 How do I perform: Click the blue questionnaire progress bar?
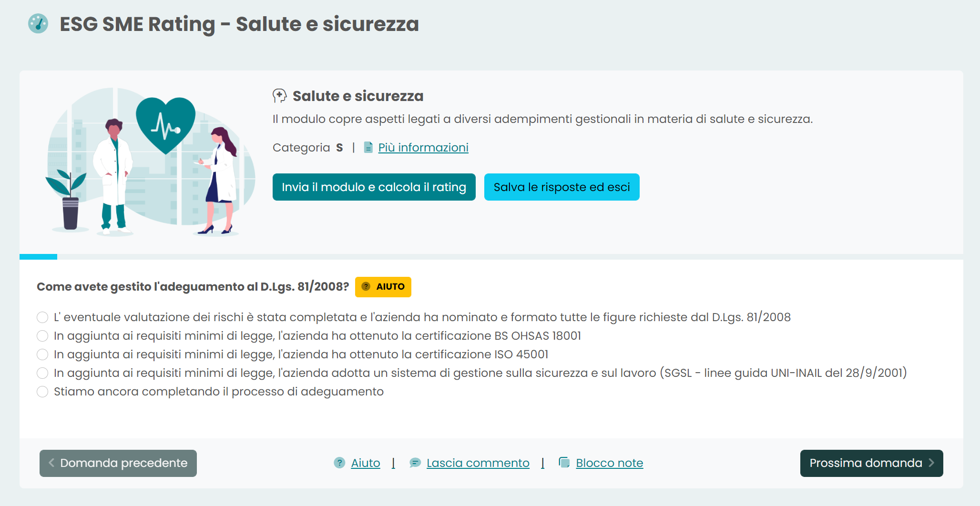[38, 257]
